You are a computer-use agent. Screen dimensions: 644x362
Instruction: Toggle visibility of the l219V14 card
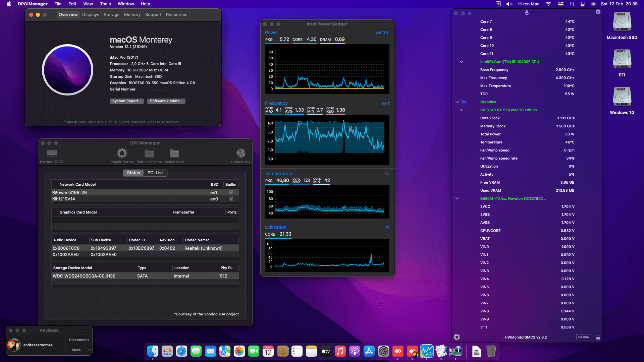point(55,198)
